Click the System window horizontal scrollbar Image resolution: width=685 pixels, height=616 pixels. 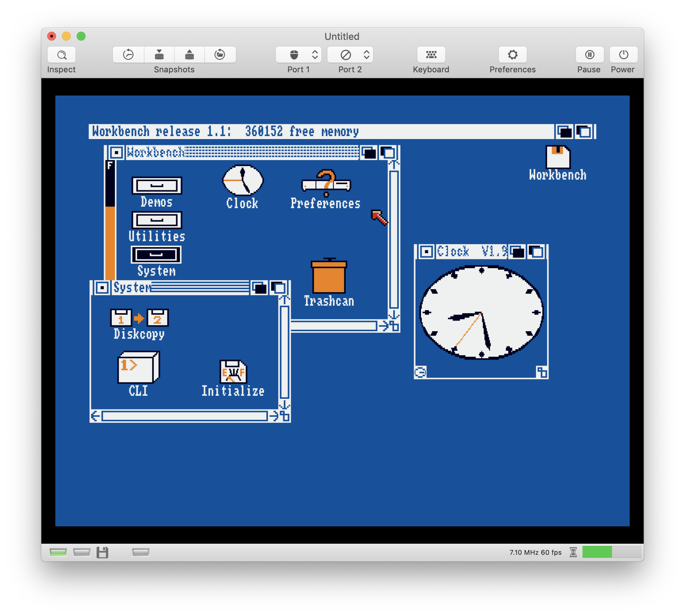185,416
